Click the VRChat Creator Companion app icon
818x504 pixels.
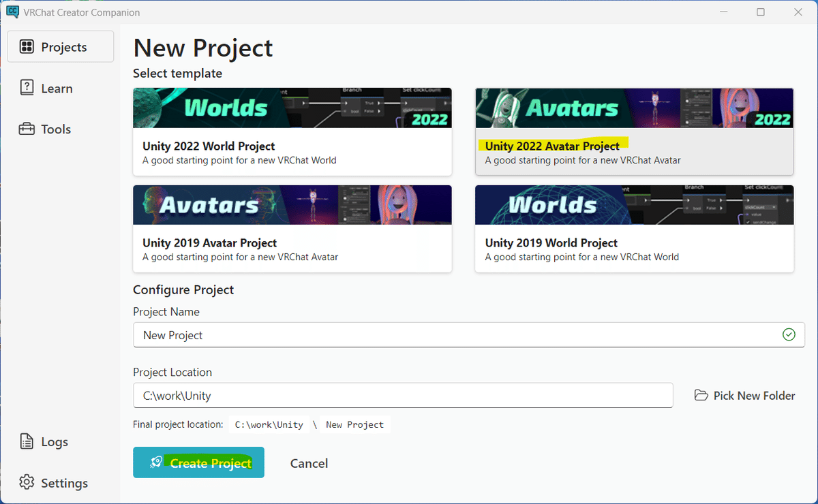click(12, 12)
